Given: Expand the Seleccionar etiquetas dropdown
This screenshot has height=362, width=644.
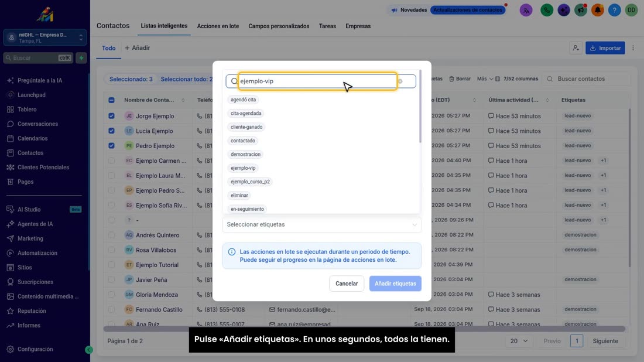Looking at the screenshot, I should coord(321,225).
